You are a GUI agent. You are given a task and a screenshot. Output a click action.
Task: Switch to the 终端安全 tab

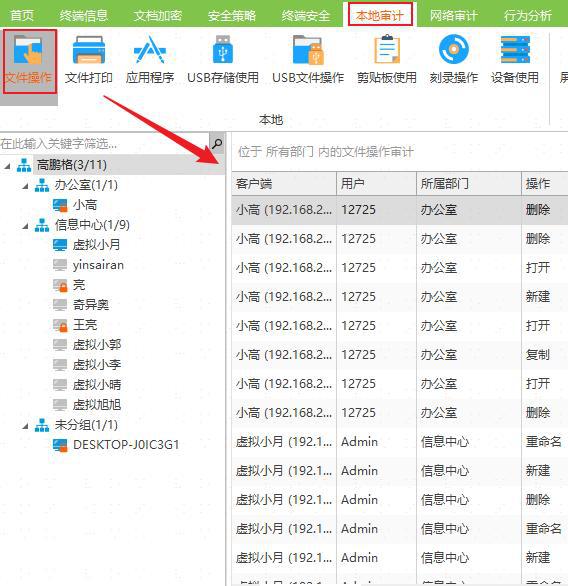(306, 15)
